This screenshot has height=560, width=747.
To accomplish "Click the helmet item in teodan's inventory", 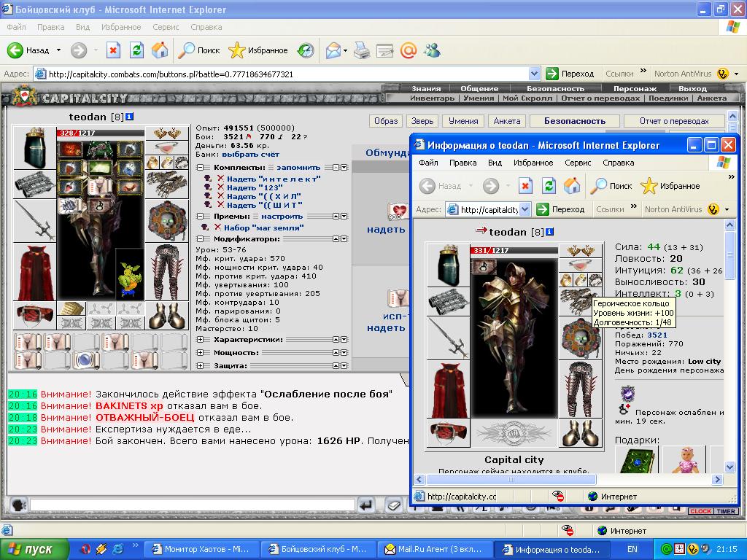I will 34,147.
